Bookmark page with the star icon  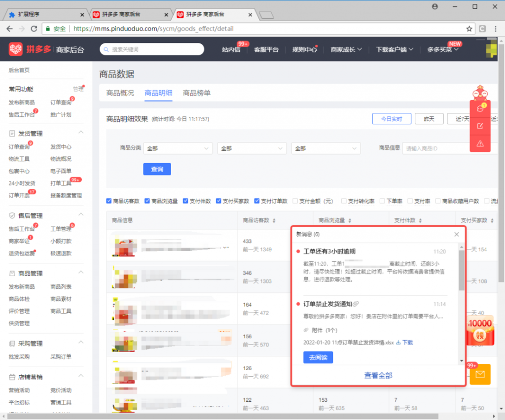[x=469, y=29]
